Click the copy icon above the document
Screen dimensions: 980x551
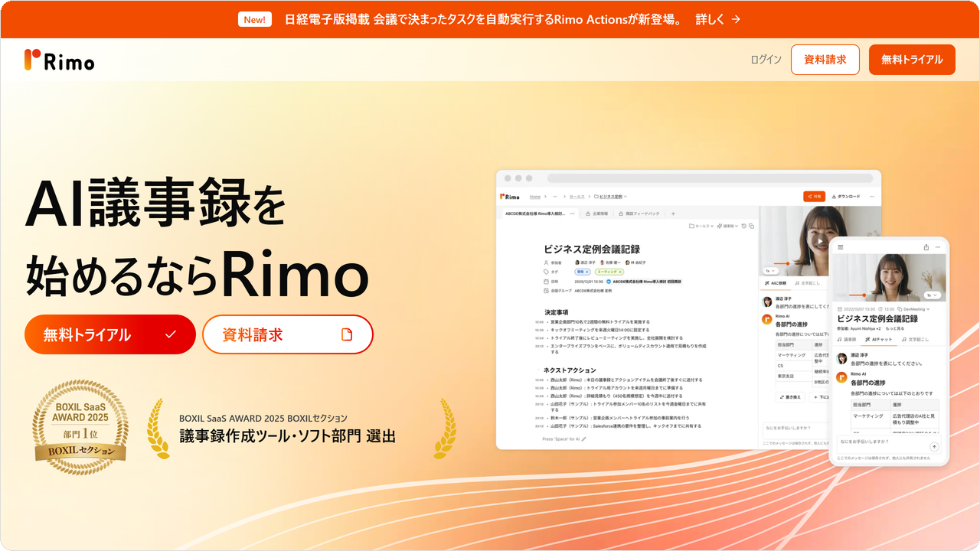click(752, 226)
